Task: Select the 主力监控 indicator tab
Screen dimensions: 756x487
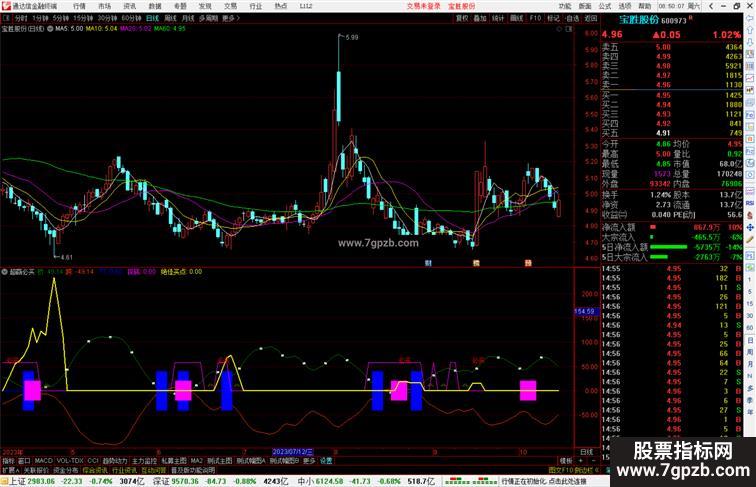Action: pos(144,461)
